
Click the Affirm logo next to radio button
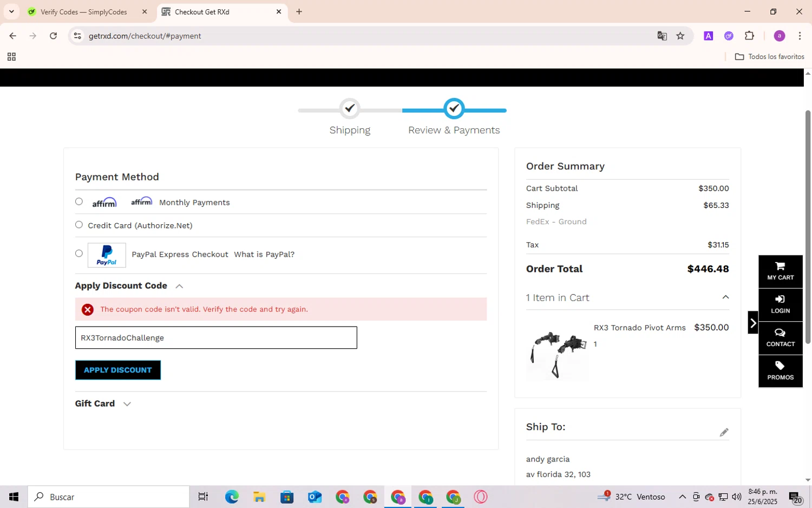[104, 203]
